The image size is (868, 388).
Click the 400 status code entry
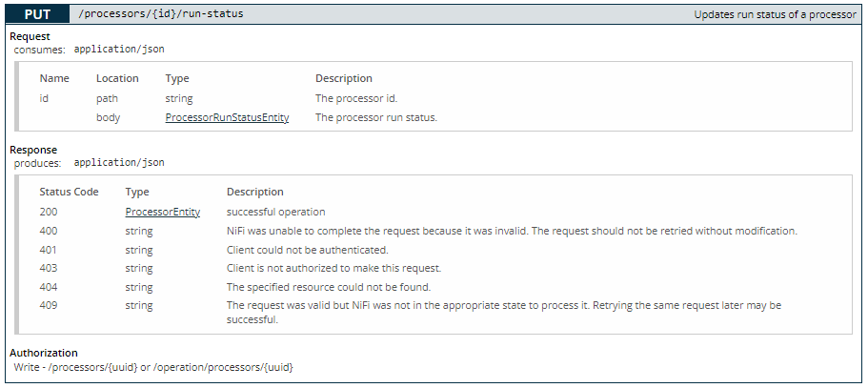coord(49,231)
